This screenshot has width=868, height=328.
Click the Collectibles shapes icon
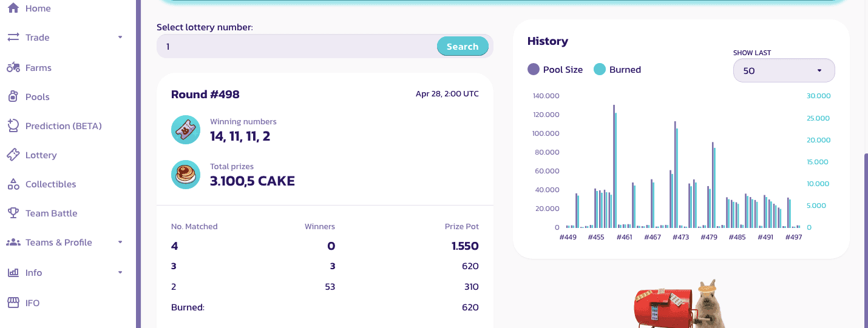click(x=13, y=184)
